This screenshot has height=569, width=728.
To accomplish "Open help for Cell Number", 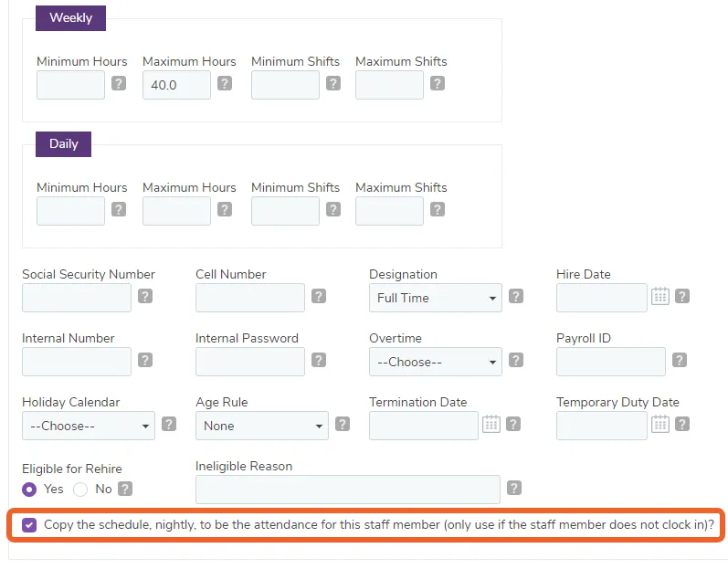I will pyautogui.click(x=319, y=296).
